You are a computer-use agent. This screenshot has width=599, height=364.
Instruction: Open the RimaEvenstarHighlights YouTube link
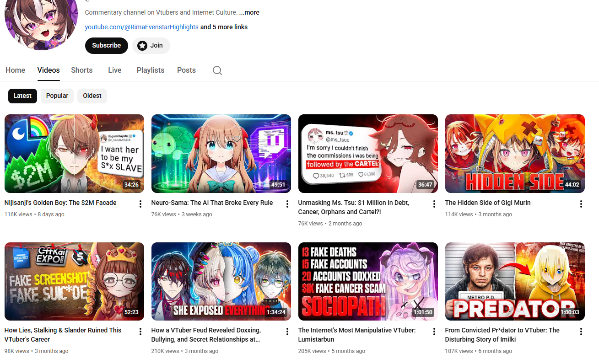142,27
